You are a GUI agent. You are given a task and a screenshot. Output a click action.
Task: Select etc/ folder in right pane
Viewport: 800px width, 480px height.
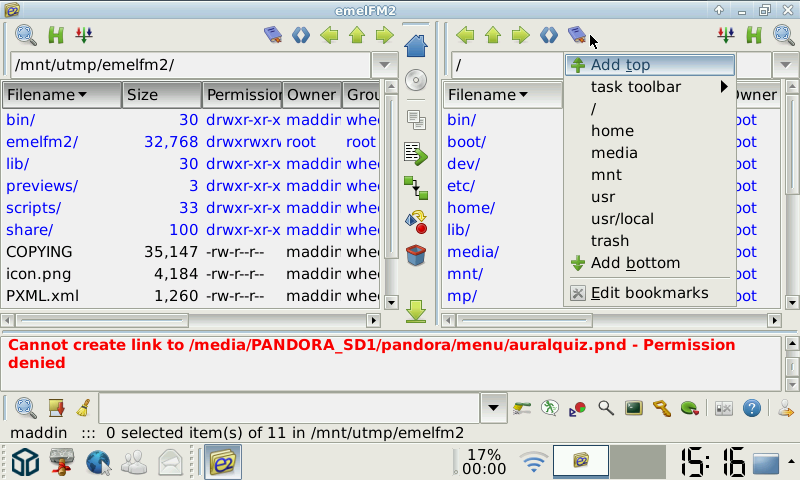[461, 185]
